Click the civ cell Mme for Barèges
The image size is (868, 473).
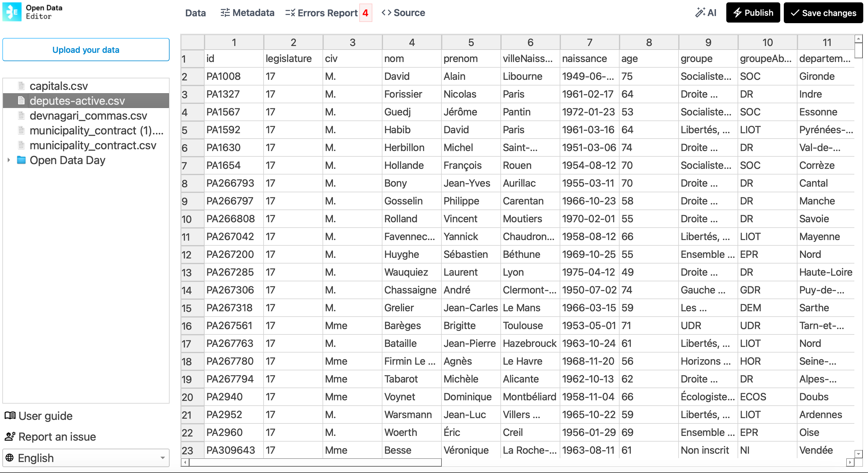click(352, 326)
